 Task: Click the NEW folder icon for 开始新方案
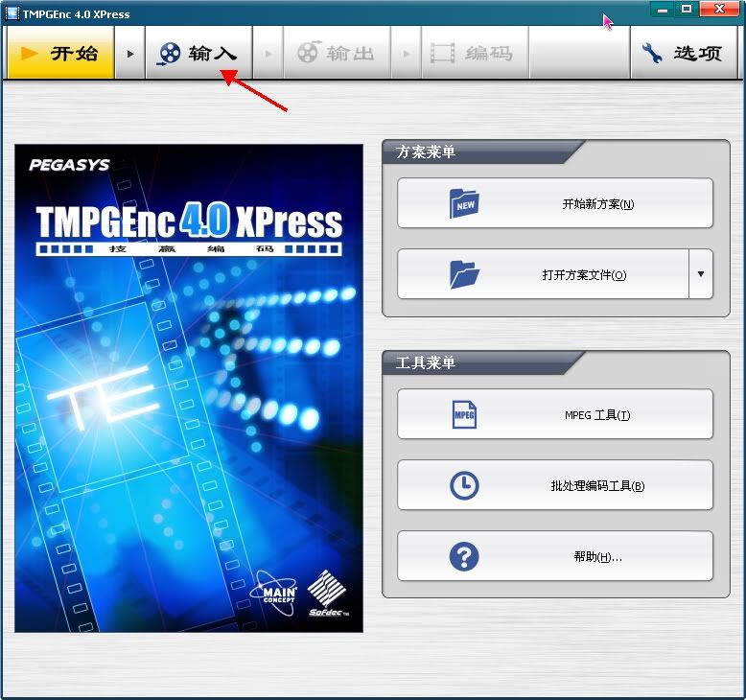pyautogui.click(x=464, y=203)
